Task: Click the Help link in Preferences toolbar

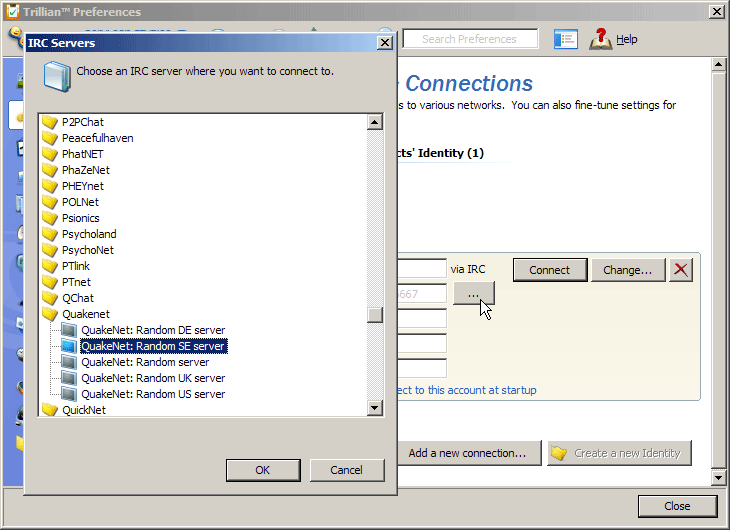Action: point(627,39)
